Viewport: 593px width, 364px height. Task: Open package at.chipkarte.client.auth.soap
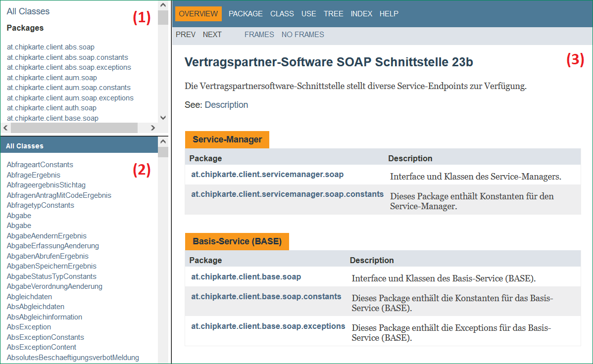51,108
